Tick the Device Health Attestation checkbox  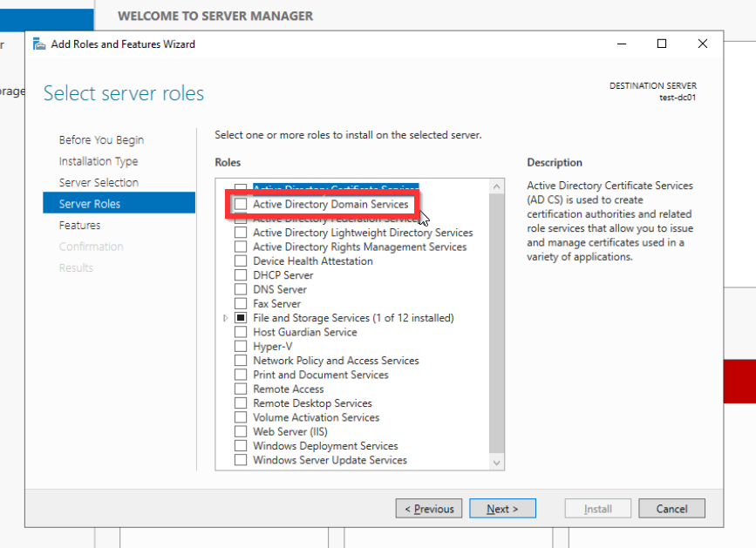tap(241, 261)
